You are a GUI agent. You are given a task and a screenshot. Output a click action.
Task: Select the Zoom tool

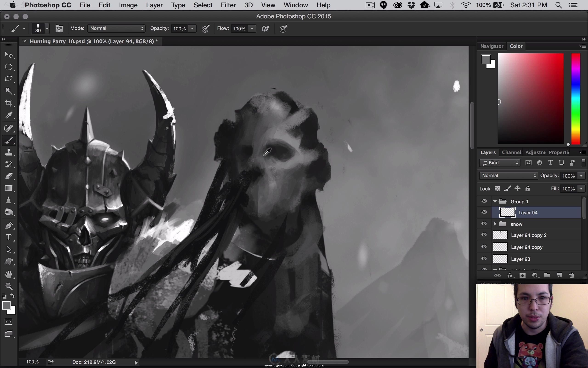pos(9,287)
